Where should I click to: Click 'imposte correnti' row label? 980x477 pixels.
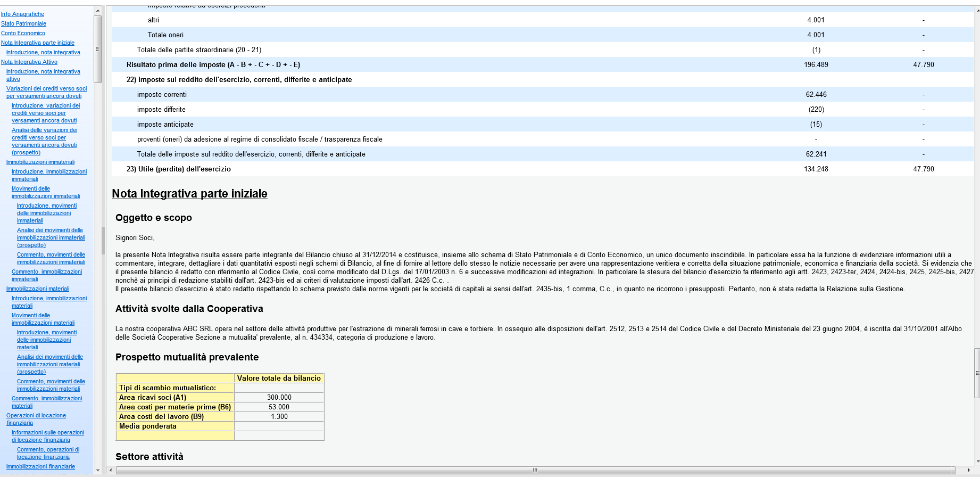click(162, 94)
